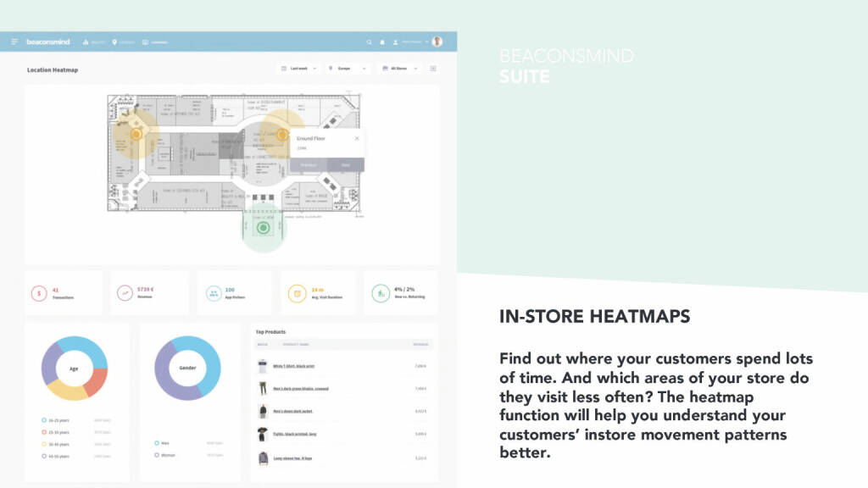Click the search icon in the top bar
Image resolution: width=868 pixels, height=488 pixels.
pyautogui.click(x=369, y=42)
